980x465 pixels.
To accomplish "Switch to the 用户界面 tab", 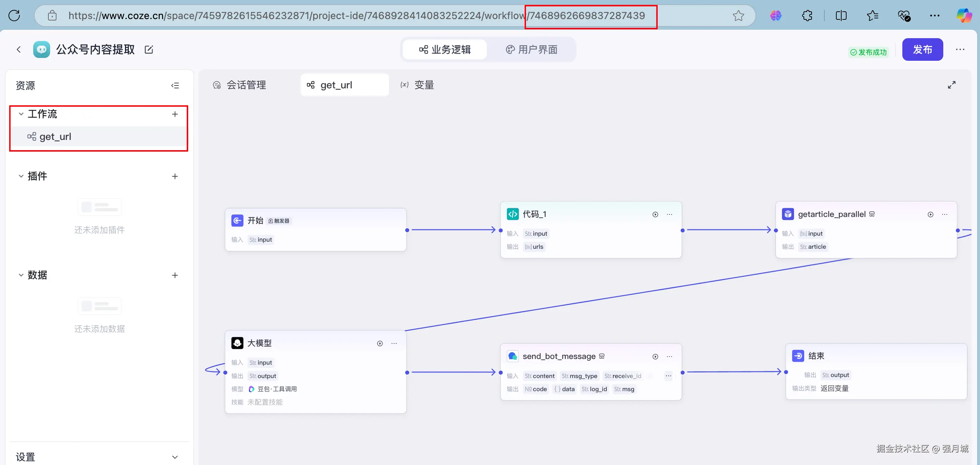I will click(531, 49).
